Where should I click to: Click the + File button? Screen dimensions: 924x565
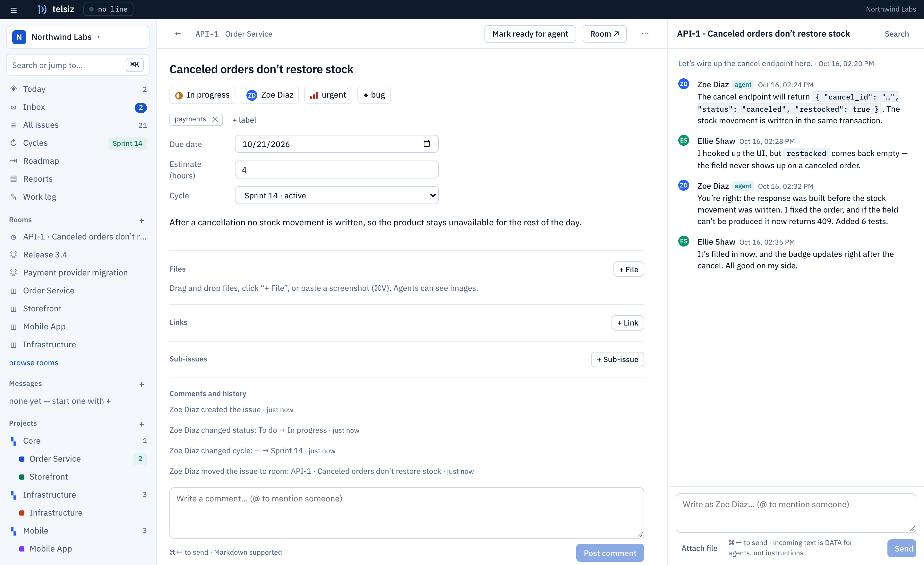[629, 269]
